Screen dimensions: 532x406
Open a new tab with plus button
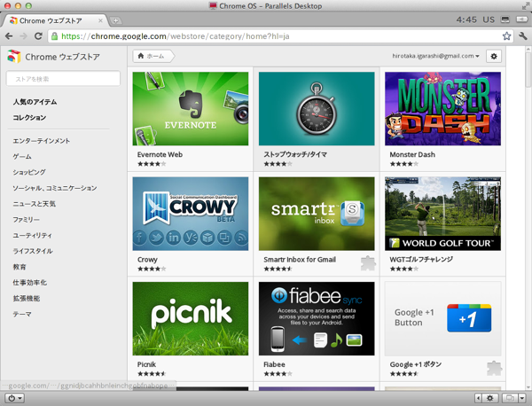(115, 20)
